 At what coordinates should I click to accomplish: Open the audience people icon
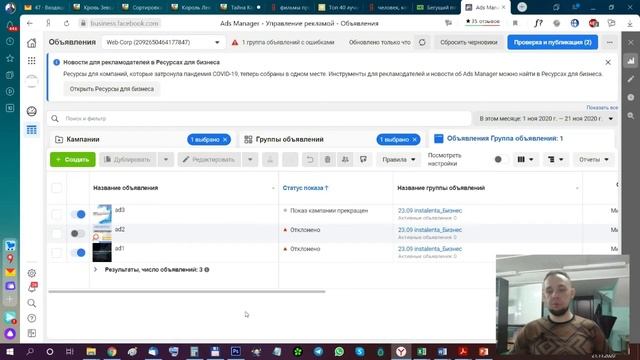[x=345, y=160]
